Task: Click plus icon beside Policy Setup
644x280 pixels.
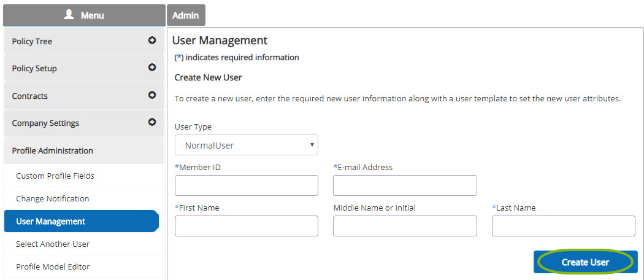Action: click(x=152, y=68)
